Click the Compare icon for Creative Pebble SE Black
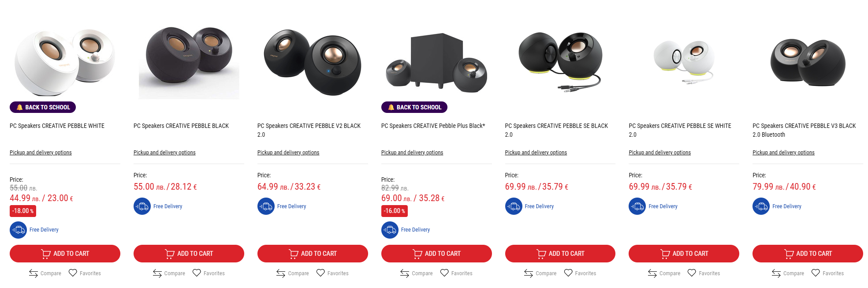 (x=529, y=273)
